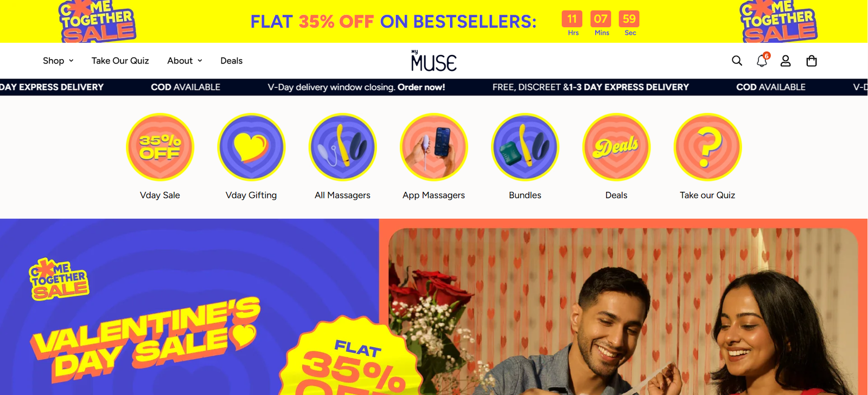The image size is (868, 395).
Task: Click the Come Together Sale badge top-left
Action: coord(98,21)
